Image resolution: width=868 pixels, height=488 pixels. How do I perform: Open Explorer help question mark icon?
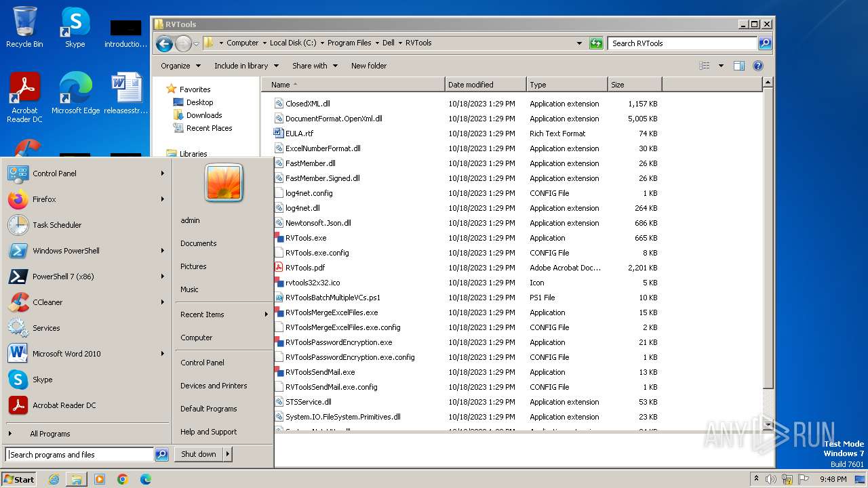758,66
